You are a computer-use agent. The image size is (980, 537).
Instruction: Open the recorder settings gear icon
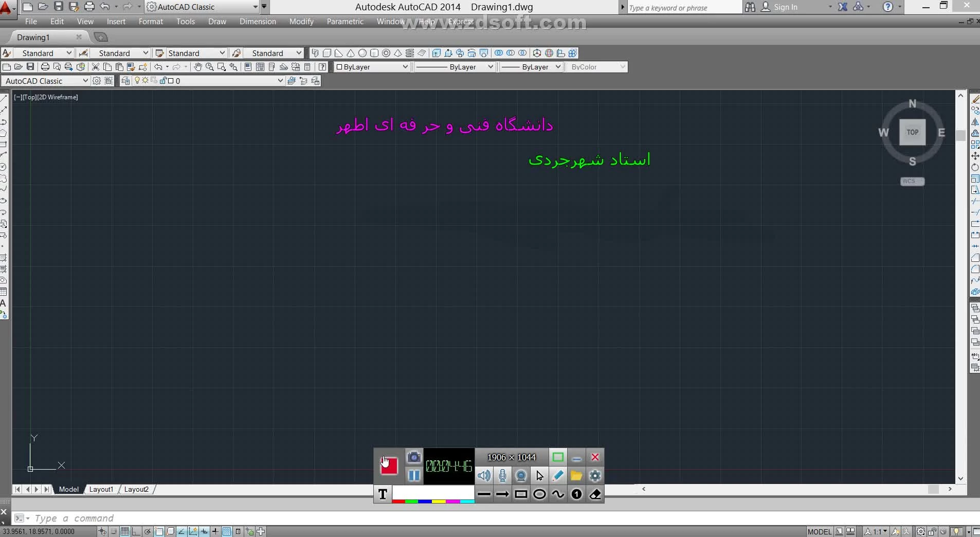[595, 476]
